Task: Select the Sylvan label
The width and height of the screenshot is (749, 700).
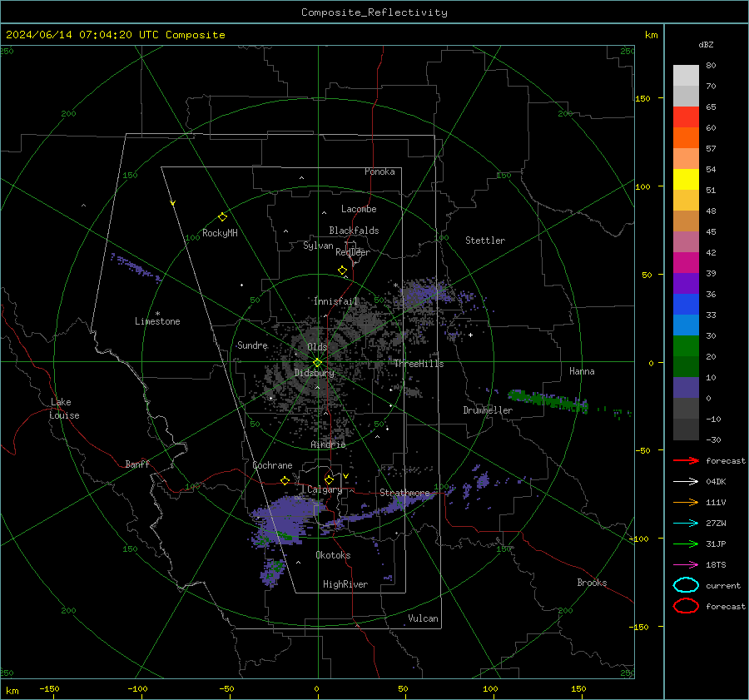Action: click(x=318, y=246)
